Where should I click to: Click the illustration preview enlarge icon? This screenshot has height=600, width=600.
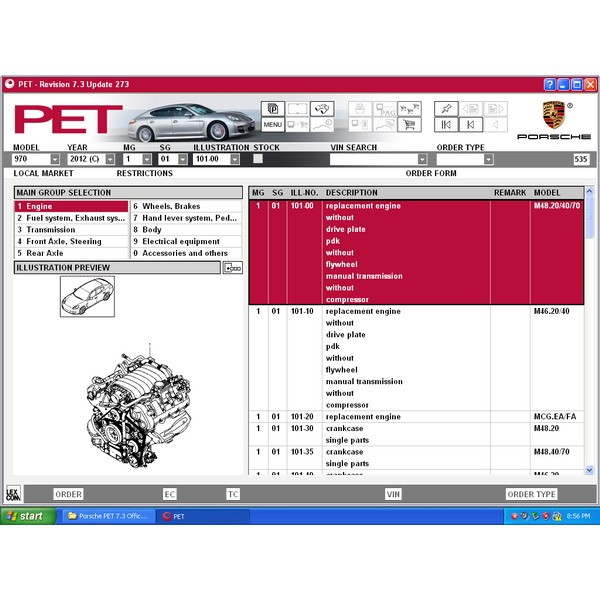coord(233,268)
